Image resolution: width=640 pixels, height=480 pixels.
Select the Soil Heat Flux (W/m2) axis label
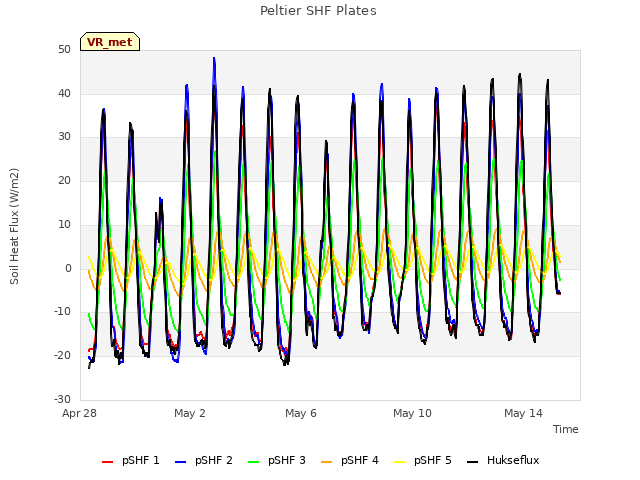click(14, 226)
